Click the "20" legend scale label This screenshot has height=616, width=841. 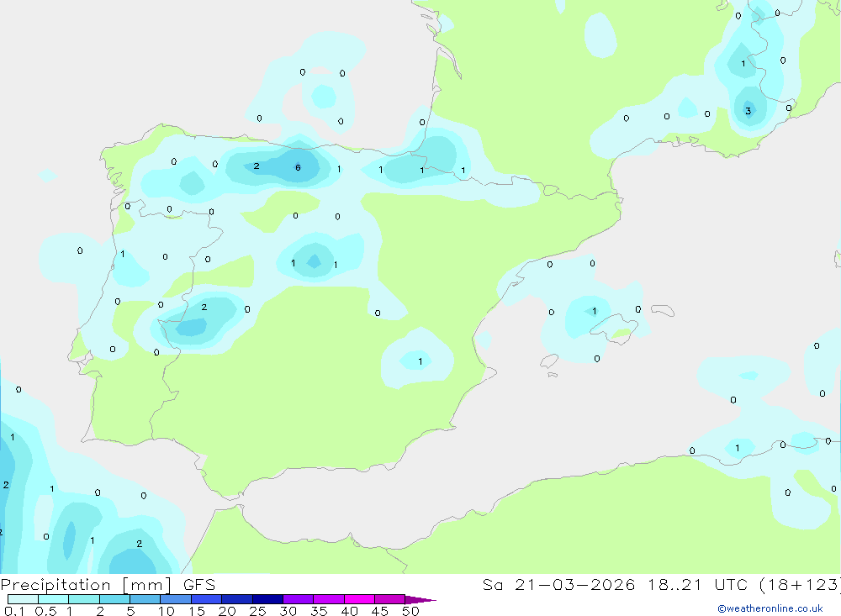(227, 611)
